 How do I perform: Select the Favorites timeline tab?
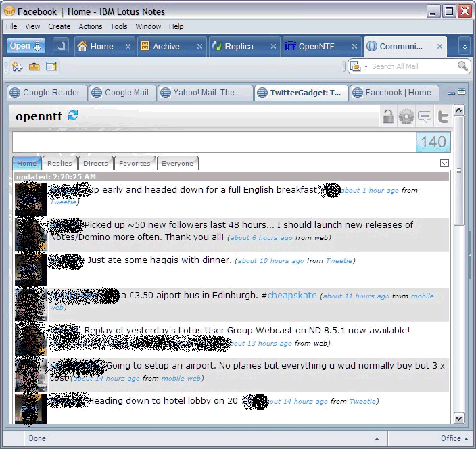(x=135, y=164)
